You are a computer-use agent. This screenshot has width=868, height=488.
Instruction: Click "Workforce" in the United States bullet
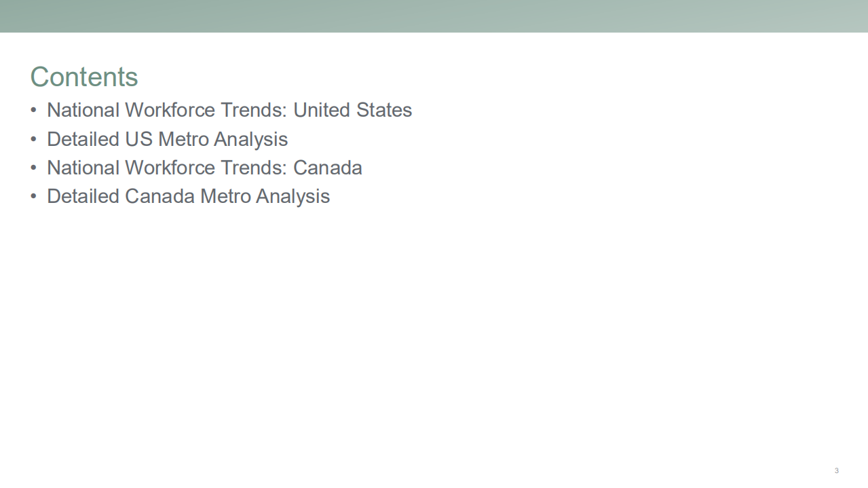(x=170, y=110)
